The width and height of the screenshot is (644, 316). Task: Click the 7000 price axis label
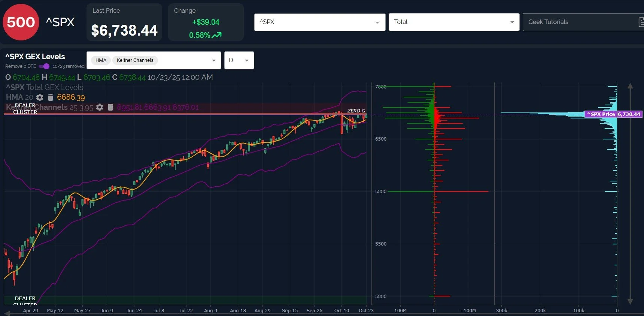pyautogui.click(x=381, y=87)
